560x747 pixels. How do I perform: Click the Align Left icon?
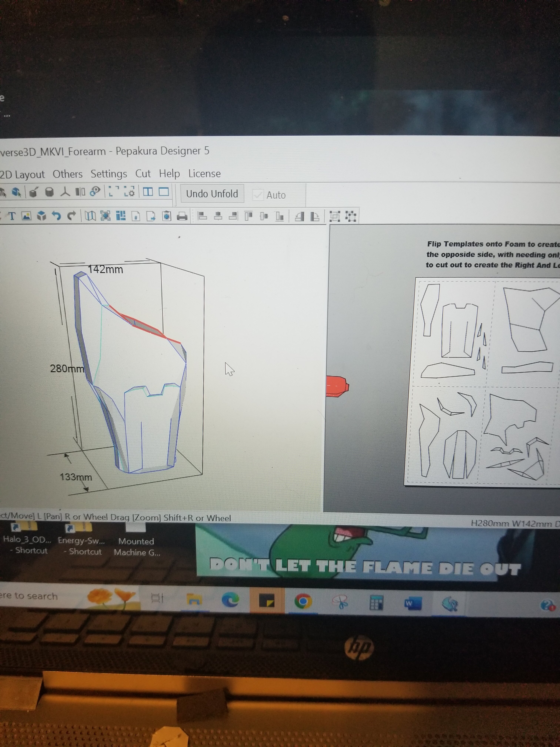click(202, 216)
